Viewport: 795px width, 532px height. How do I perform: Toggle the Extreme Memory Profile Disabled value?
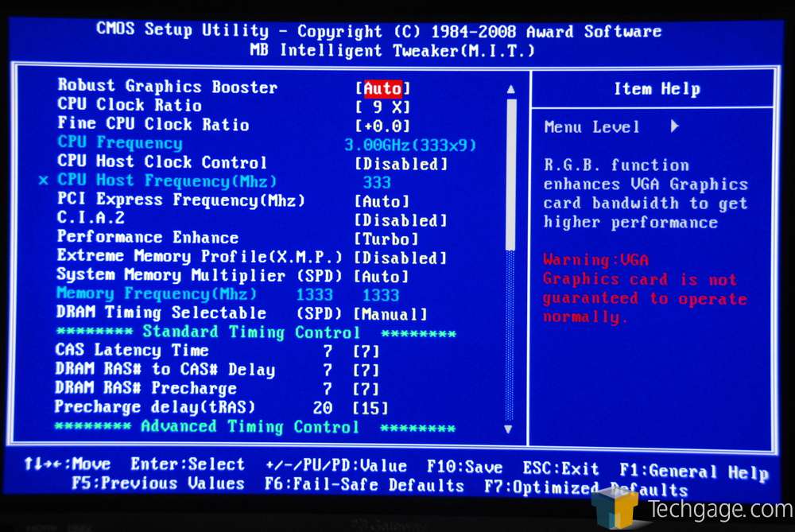pyautogui.click(x=400, y=258)
